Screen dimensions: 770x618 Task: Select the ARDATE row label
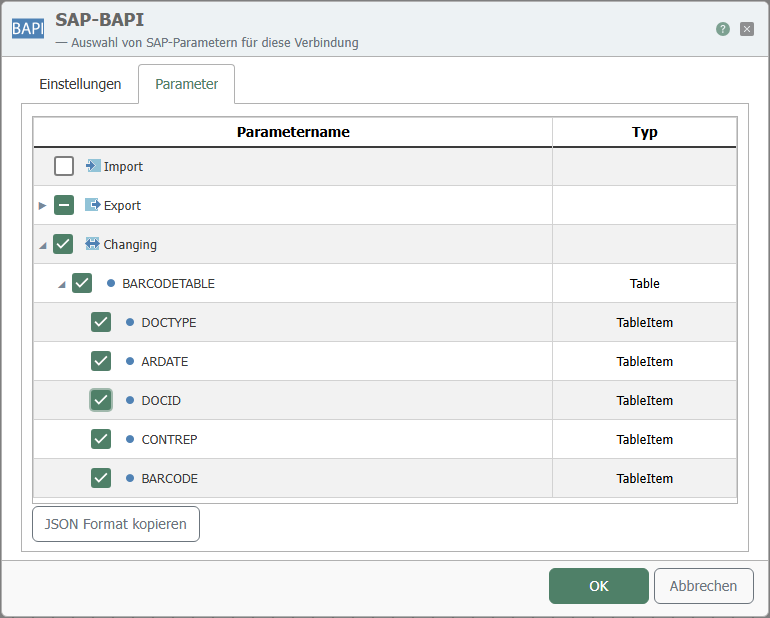point(165,362)
